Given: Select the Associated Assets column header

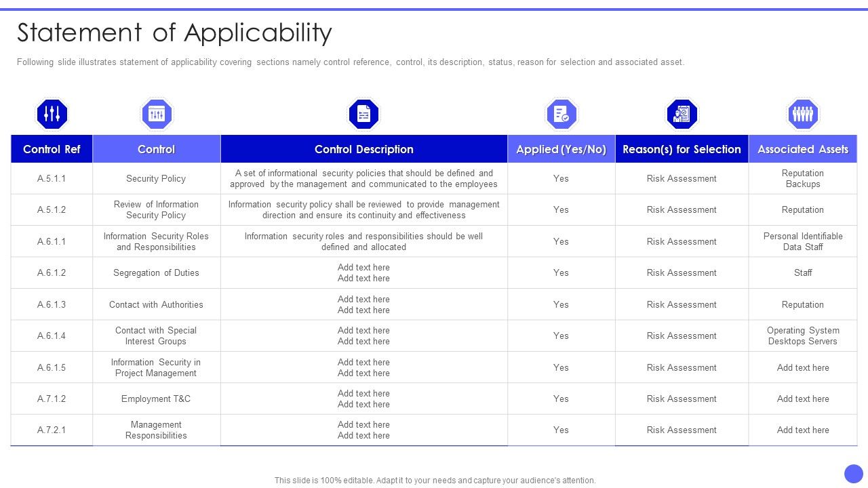Looking at the screenshot, I should pos(803,149).
